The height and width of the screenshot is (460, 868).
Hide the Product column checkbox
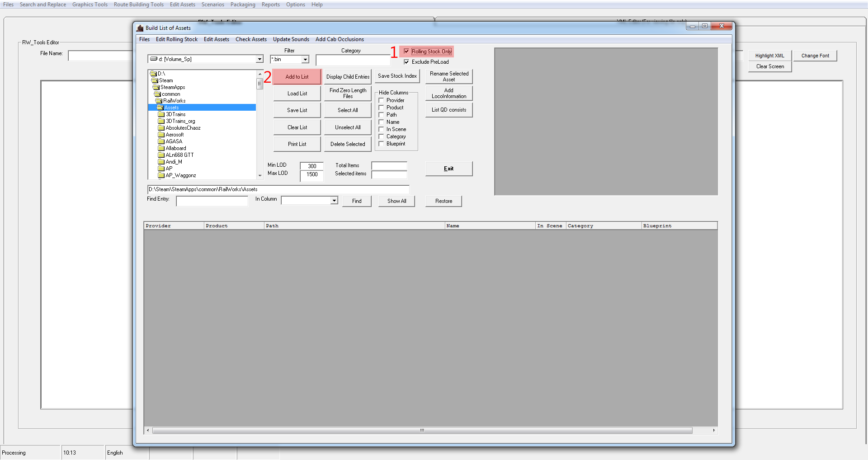pyautogui.click(x=381, y=108)
